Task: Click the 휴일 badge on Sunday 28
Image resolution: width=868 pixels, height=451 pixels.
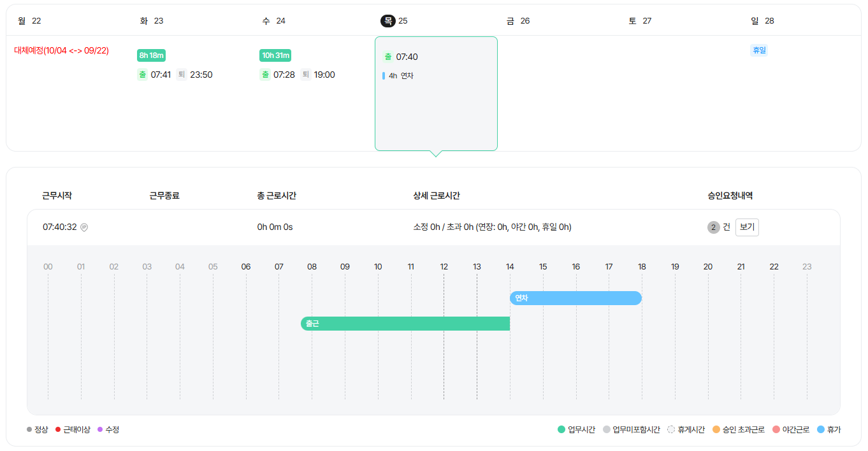Action: click(x=759, y=50)
